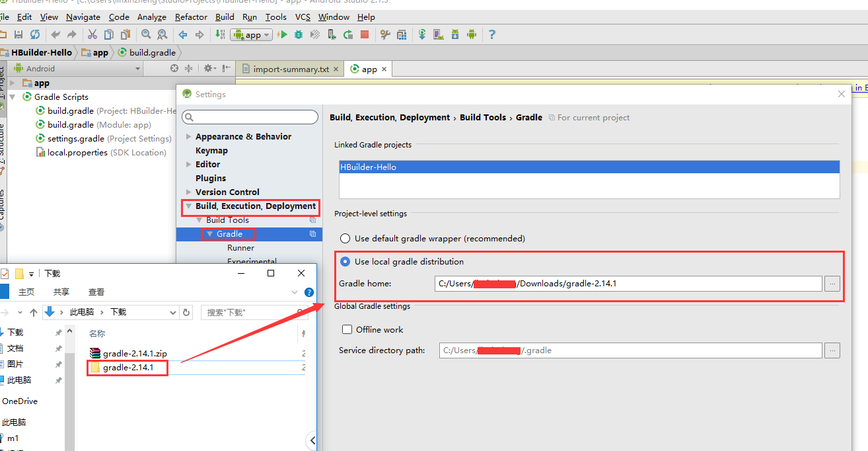Open the Navigate menu

point(83,17)
